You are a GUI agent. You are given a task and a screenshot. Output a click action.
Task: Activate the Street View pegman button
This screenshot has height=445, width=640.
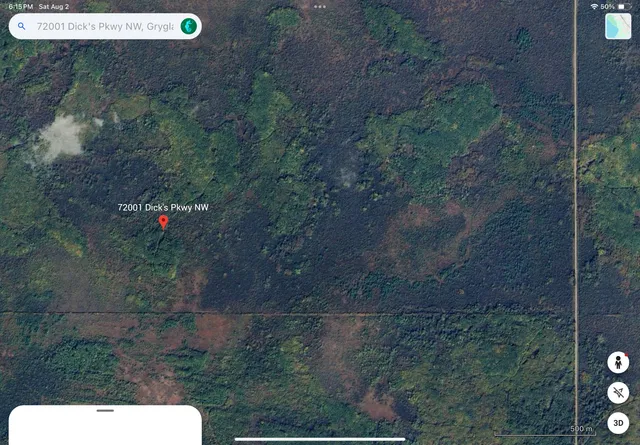pyautogui.click(x=618, y=362)
